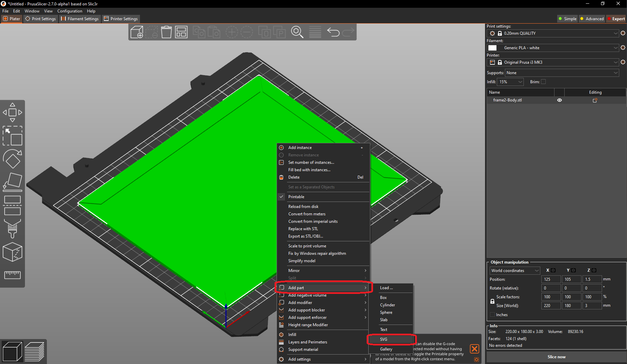Viewport: 627px width, 364px height.
Task: Click Simplify model in context menu
Action: coord(323,261)
